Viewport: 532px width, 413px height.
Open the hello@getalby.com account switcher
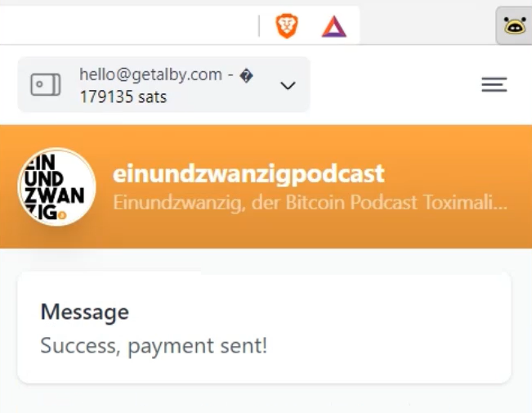(163, 84)
